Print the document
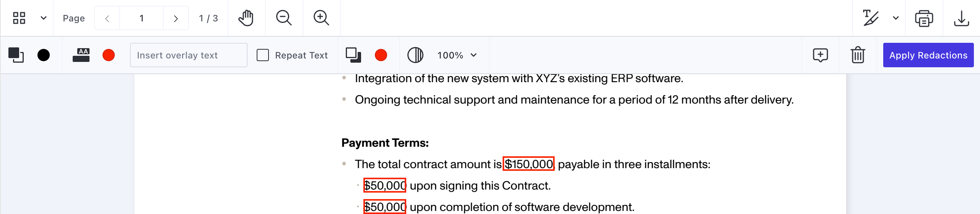The image size is (980, 214). point(924,18)
